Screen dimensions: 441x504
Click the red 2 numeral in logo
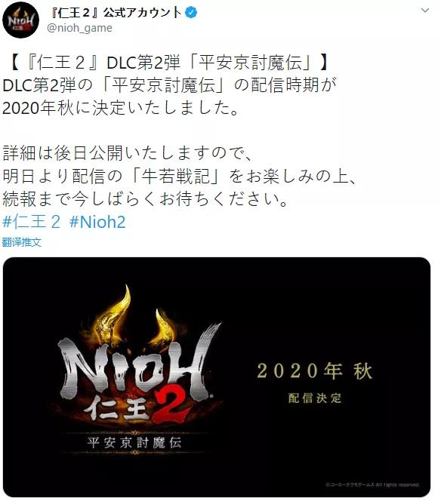click(x=171, y=404)
